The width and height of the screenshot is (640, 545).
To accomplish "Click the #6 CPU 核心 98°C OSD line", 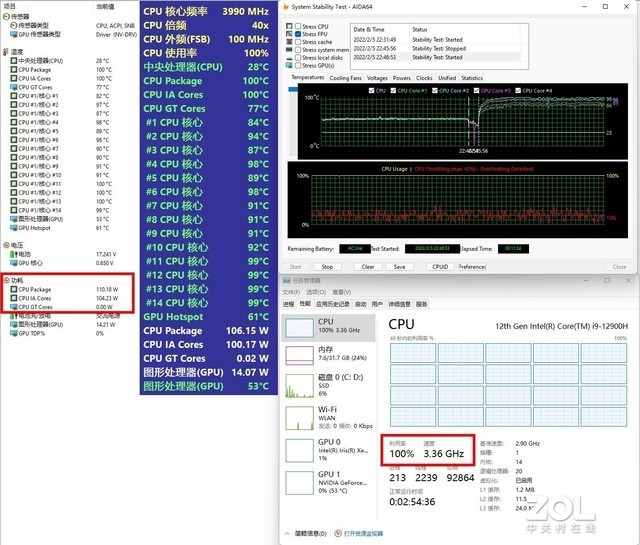I will tap(207, 192).
